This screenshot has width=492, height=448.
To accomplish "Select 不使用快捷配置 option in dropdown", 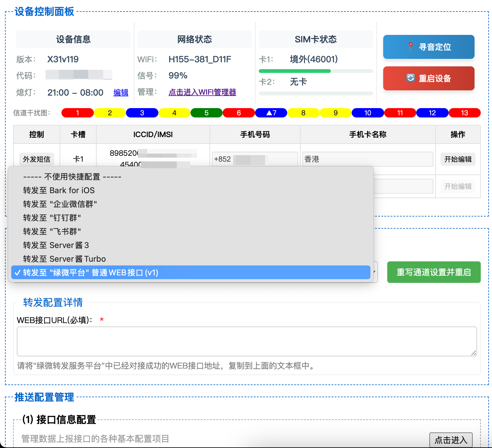I will coord(72,177).
